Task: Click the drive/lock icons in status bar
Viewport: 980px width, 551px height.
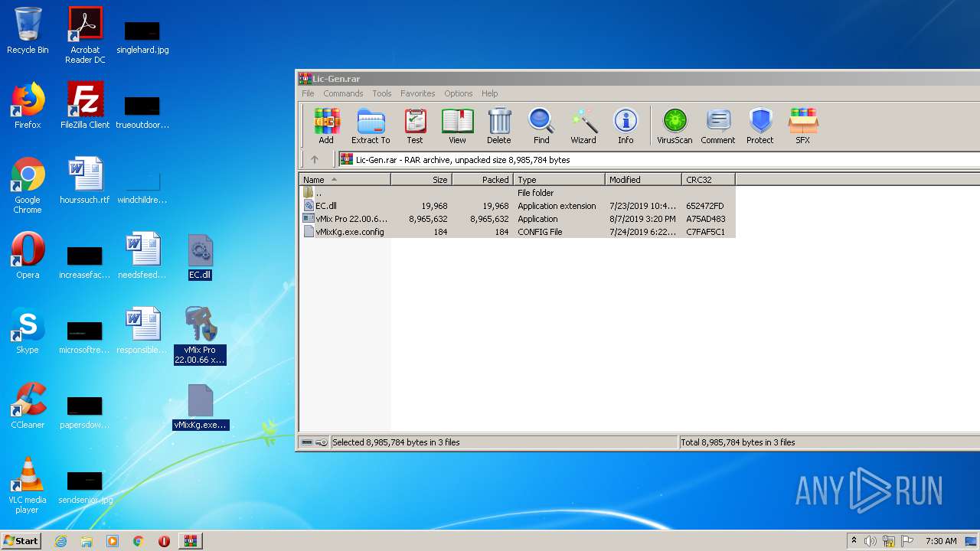Action: pyautogui.click(x=315, y=442)
